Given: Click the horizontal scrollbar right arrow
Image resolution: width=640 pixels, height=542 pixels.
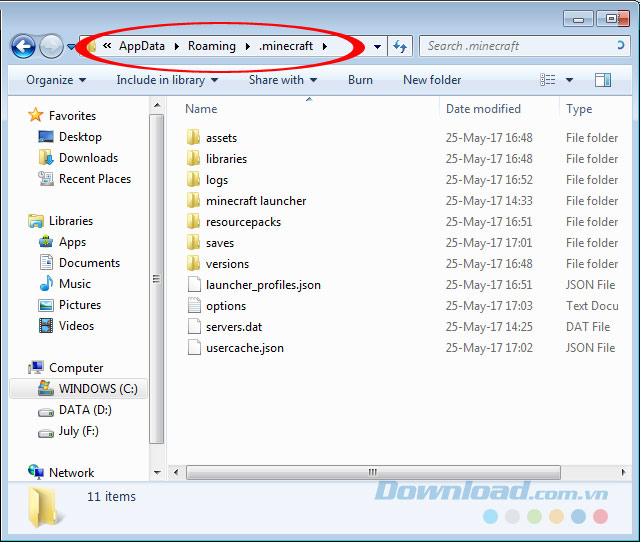Looking at the screenshot, I should (x=623, y=473).
